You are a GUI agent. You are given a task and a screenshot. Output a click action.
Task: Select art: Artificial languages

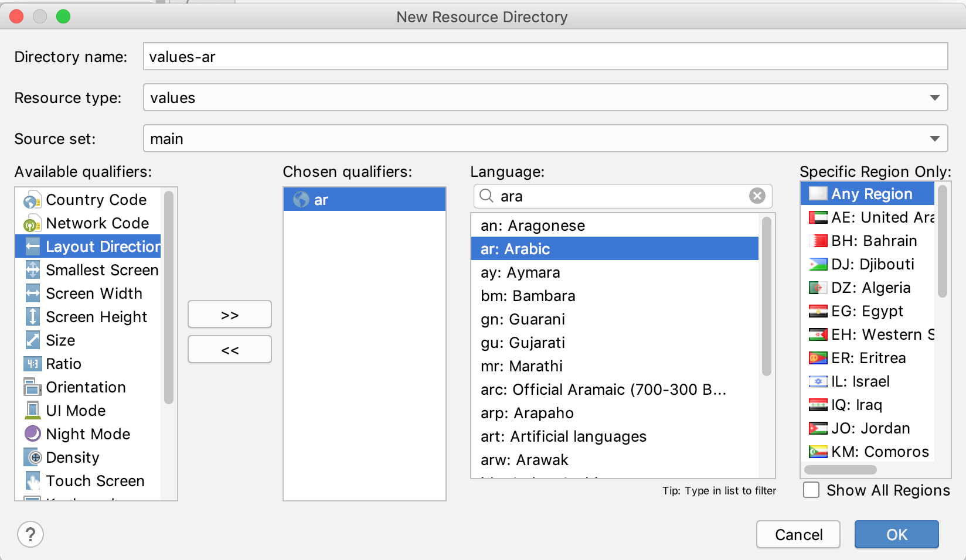click(x=614, y=436)
